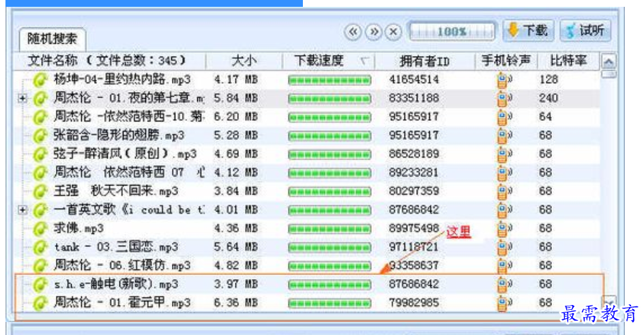Click ringtone phone icon in 霍元甲 row

point(504,304)
